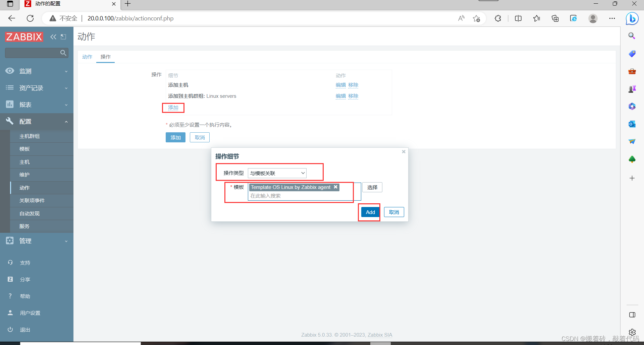The height and width of the screenshot is (345, 644).
Task: Open 模板 templates page
Action: tap(24, 149)
